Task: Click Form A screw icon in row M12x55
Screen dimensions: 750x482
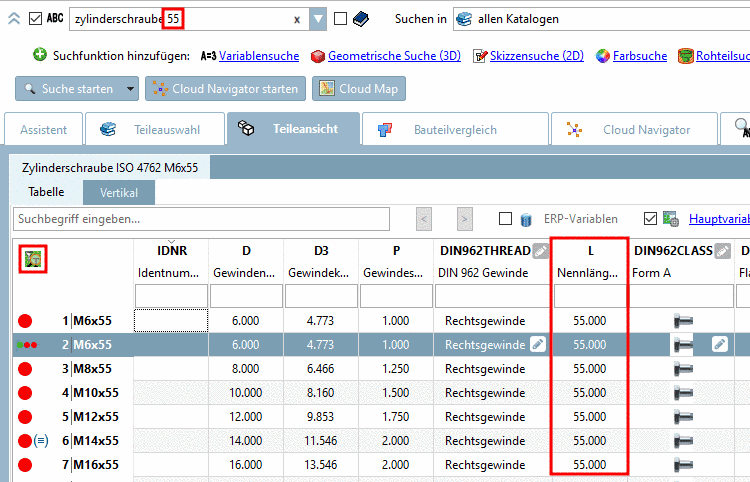Action: point(683,416)
